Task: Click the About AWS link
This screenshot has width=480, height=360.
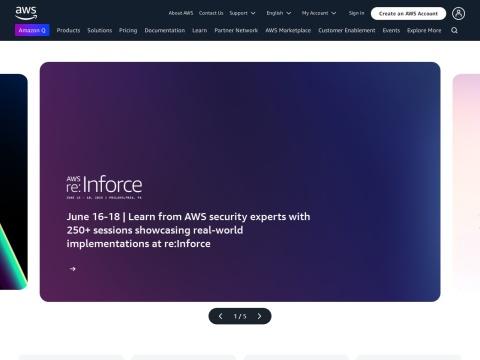Action: pyautogui.click(x=181, y=13)
